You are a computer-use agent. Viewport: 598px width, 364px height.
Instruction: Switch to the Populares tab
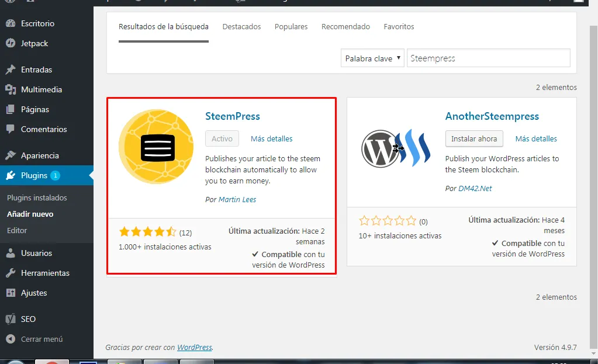[x=291, y=27]
